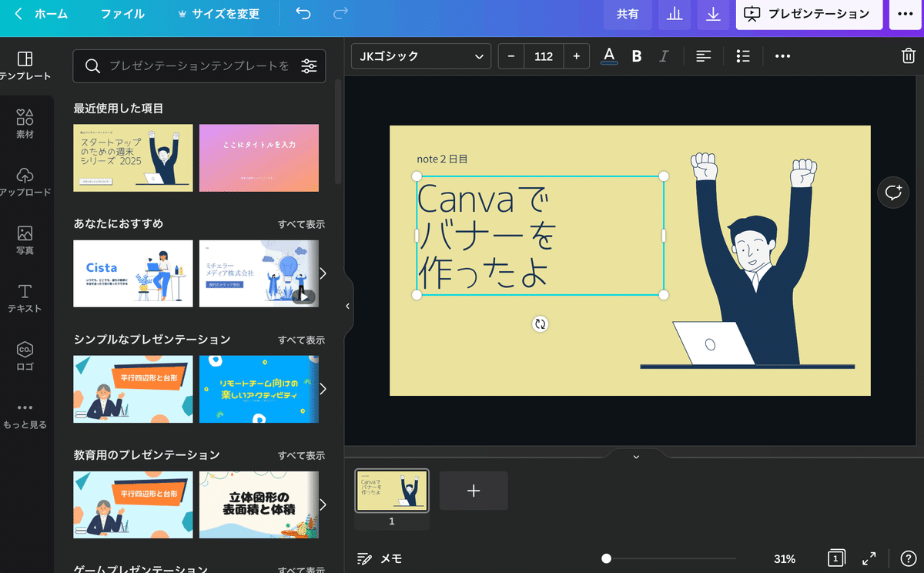This screenshot has height=573, width=924.
Task: Click the Canvaでバナーを作ったよ text box
Action: (540, 236)
